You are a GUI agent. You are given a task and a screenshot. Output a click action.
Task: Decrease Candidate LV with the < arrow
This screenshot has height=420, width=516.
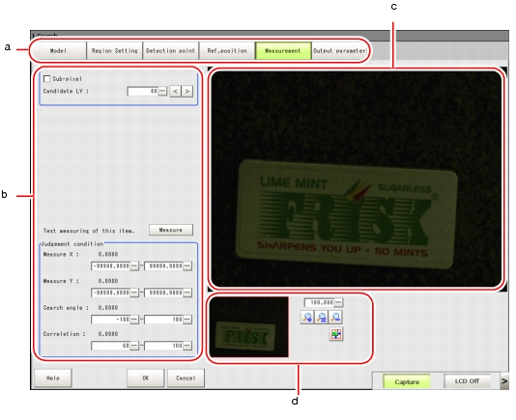coord(175,91)
